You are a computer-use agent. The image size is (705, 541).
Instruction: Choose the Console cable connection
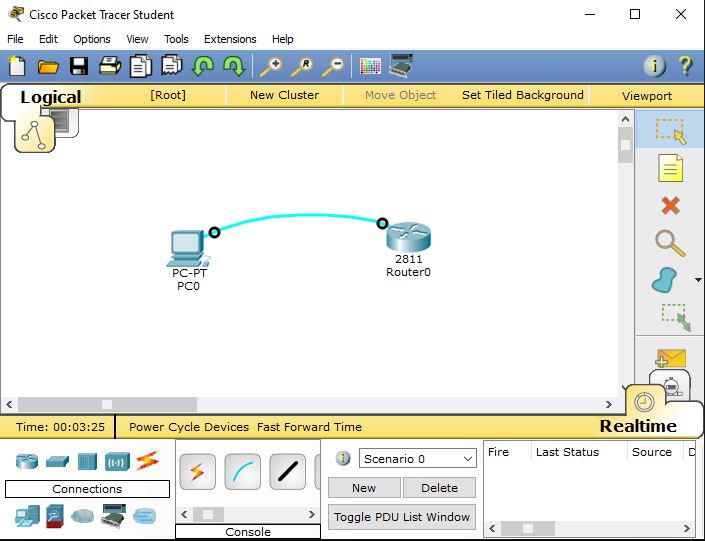coord(243,472)
